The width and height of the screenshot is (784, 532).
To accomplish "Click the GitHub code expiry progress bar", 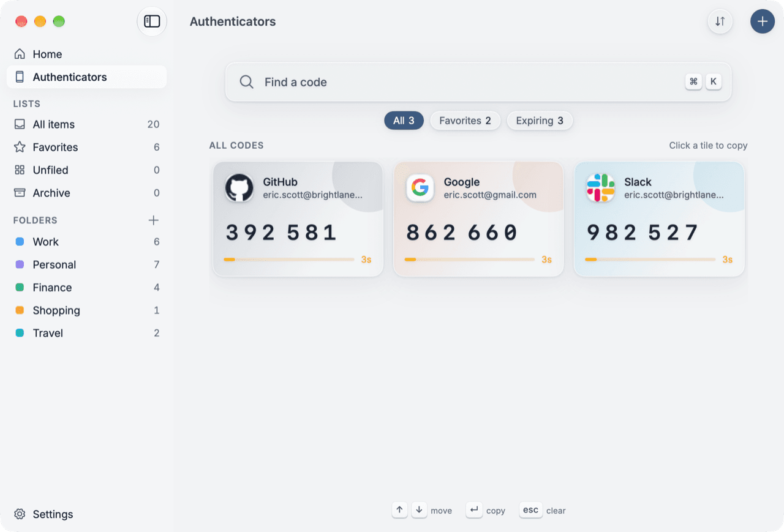I will (x=289, y=260).
